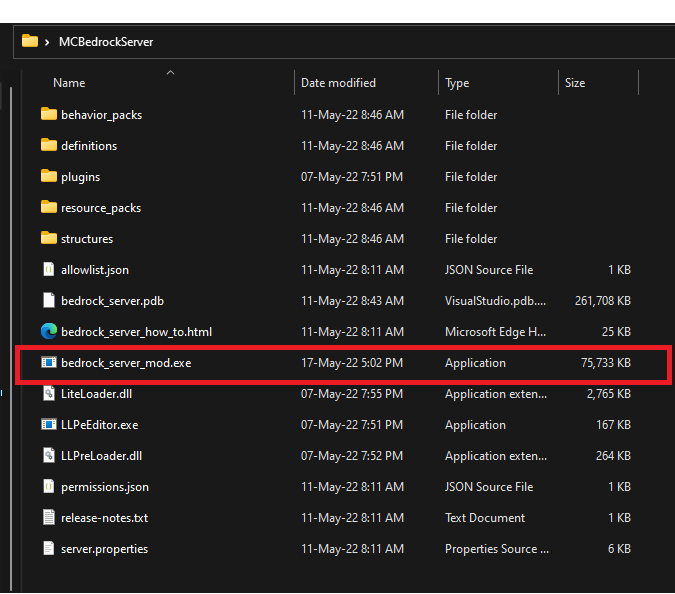This screenshot has height=594, width=675.
Task: Select the resource_packs folder name
Action: point(101,208)
